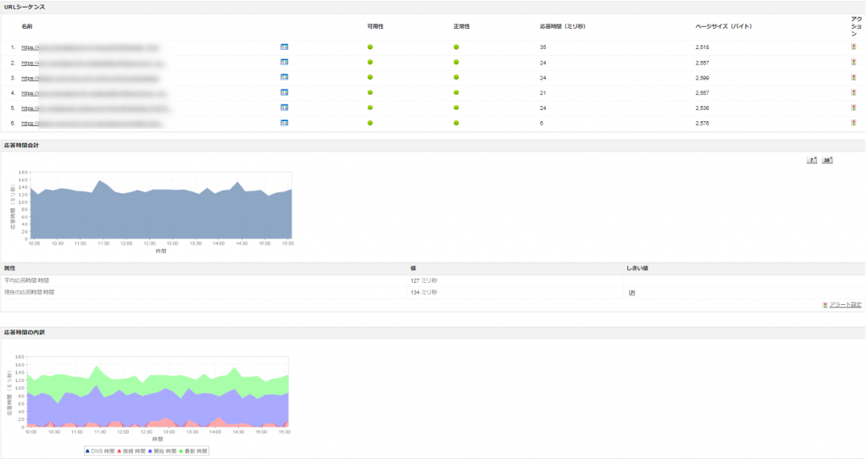
Task: Click the 最新 時間 legend entry
Action: click(194, 451)
